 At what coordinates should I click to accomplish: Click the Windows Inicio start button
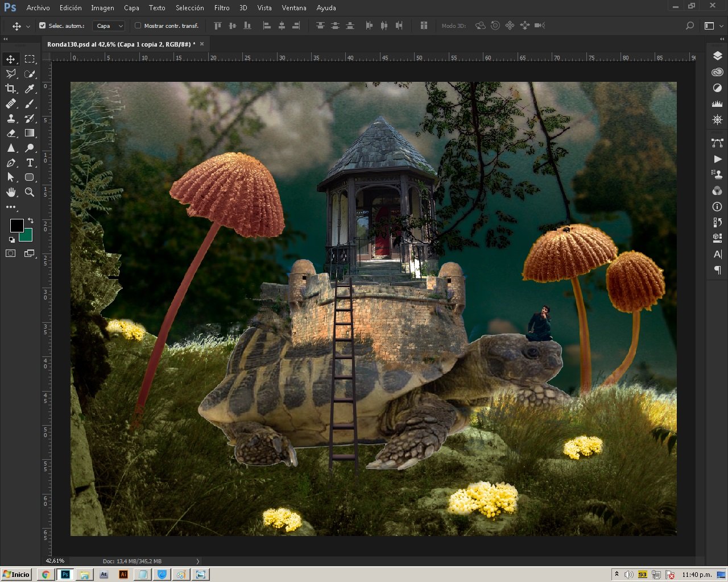click(x=16, y=574)
